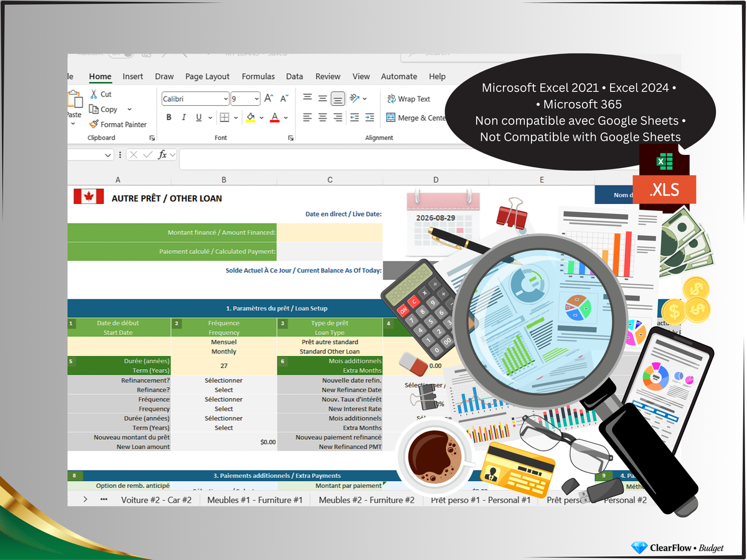747x560 pixels.
Task: Open the Data ribbon tab
Action: point(294,77)
